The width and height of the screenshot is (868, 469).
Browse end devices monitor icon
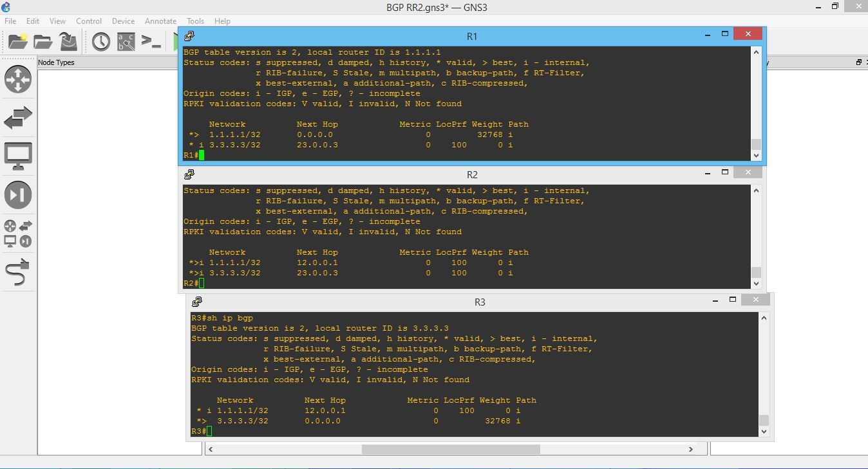[x=18, y=156]
